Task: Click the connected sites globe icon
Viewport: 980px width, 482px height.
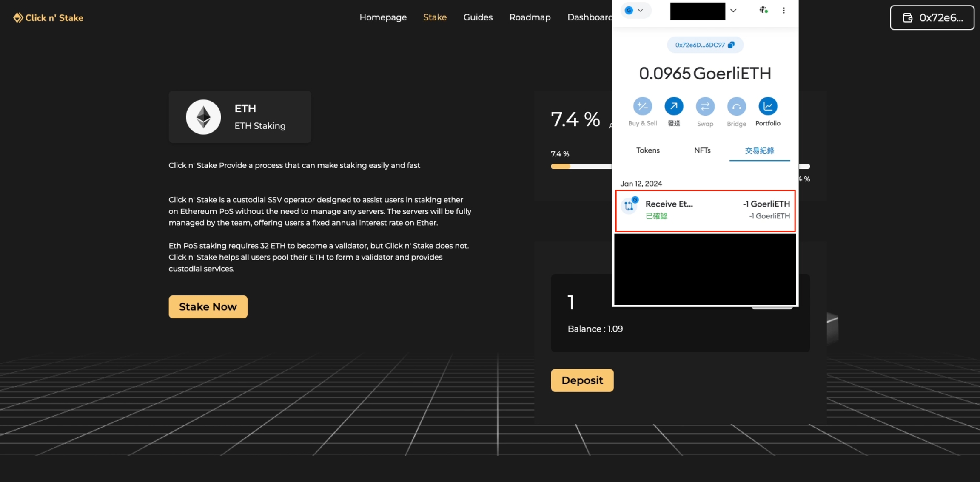Action: 763,10
